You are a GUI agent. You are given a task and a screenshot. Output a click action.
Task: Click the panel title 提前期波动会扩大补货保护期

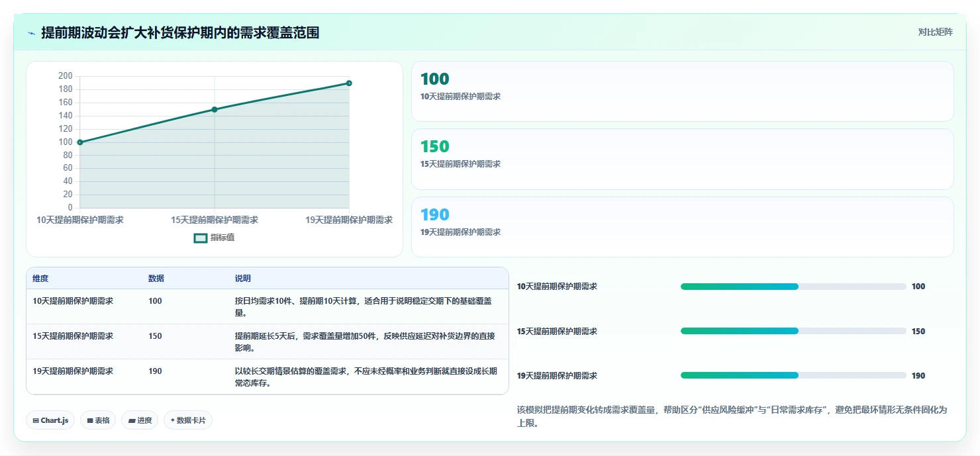click(x=180, y=32)
